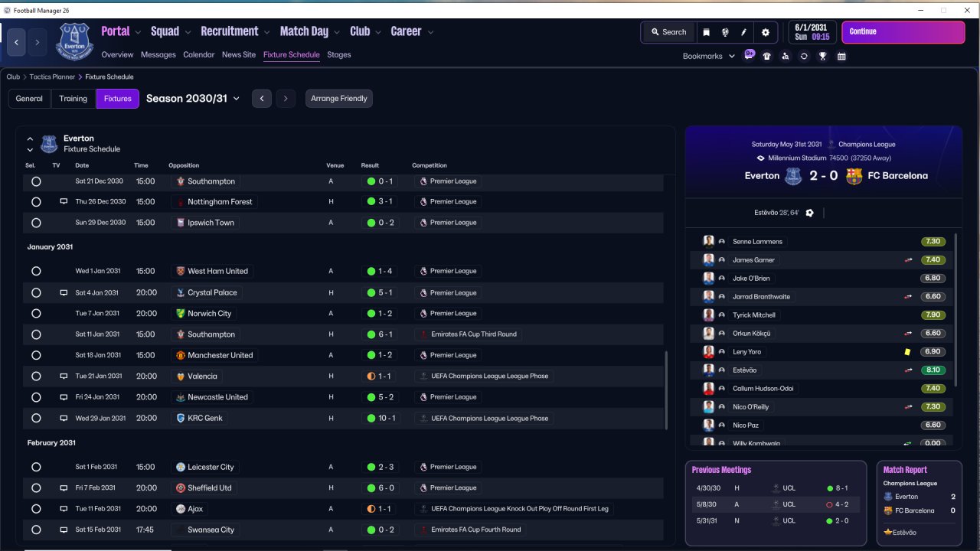Screen dimensions: 980x551
Task: Open the 10 - 1 result against KRC Genk
Action: [x=382, y=419]
